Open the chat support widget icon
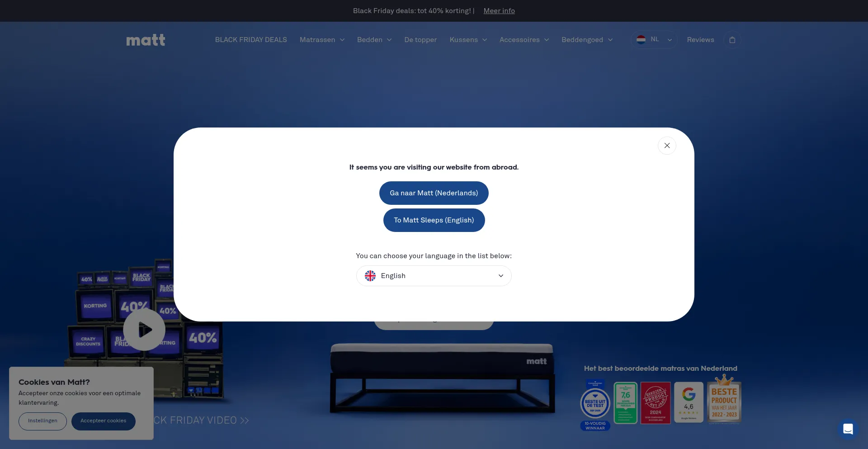The image size is (868, 449). 848,429
